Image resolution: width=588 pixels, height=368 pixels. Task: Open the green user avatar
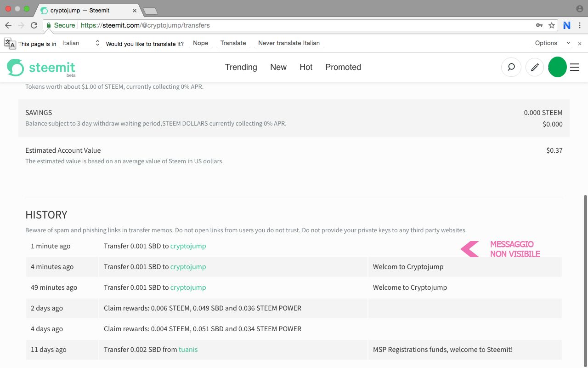point(557,67)
